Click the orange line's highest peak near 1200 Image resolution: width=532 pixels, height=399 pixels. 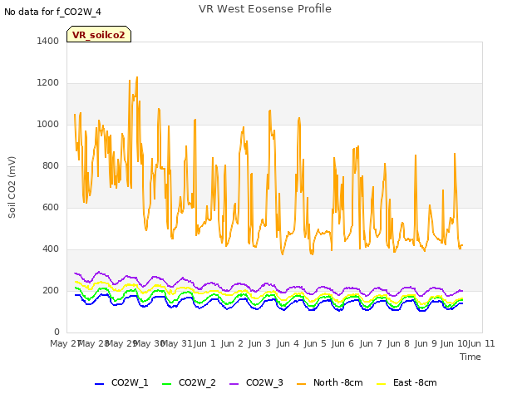point(137,77)
